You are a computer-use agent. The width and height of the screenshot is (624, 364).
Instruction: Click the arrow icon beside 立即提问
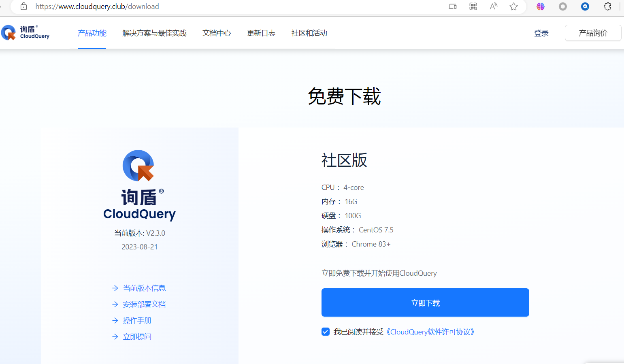[115, 337]
